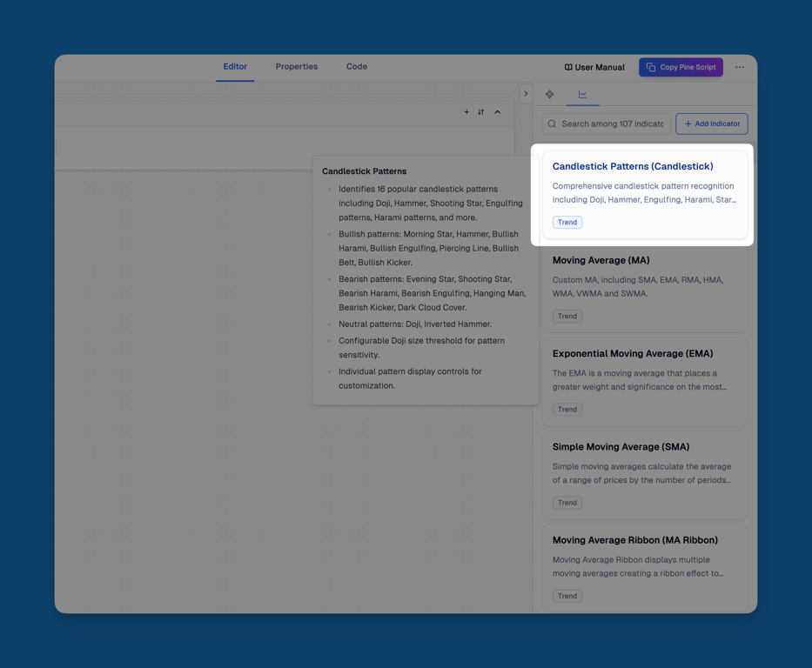Select the indicators chart icon tab
This screenshot has height=668, width=812.
582,94
